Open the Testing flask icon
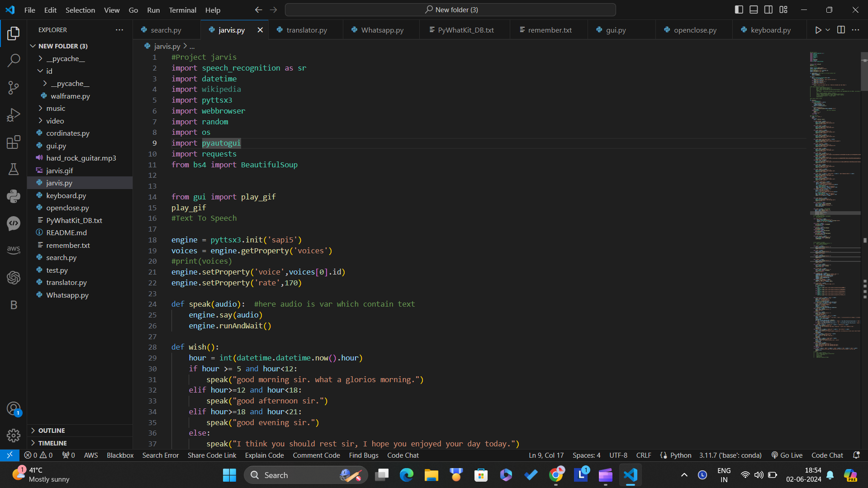868x488 pixels. [x=14, y=169]
